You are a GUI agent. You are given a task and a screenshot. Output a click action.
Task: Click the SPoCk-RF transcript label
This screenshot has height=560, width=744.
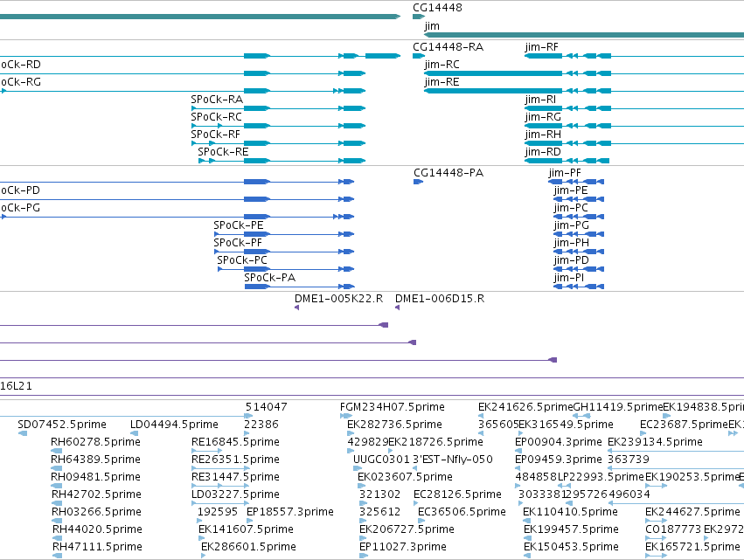pos(215,135)
